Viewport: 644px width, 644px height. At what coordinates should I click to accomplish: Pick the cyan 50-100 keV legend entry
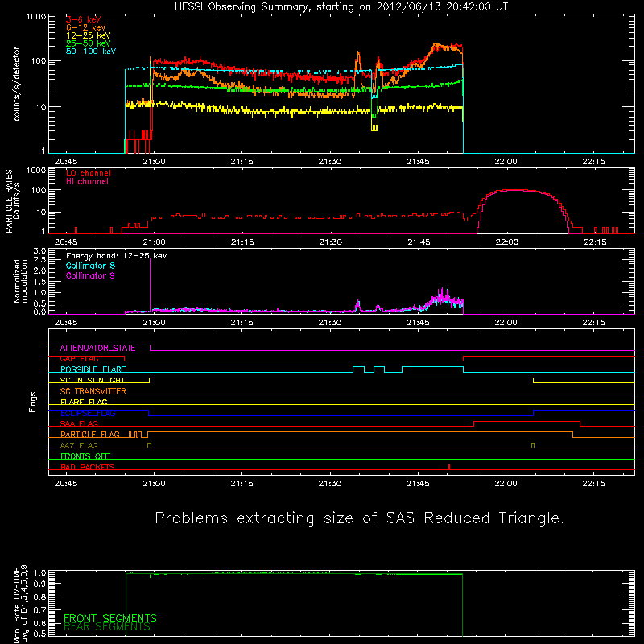pos(91,52)
